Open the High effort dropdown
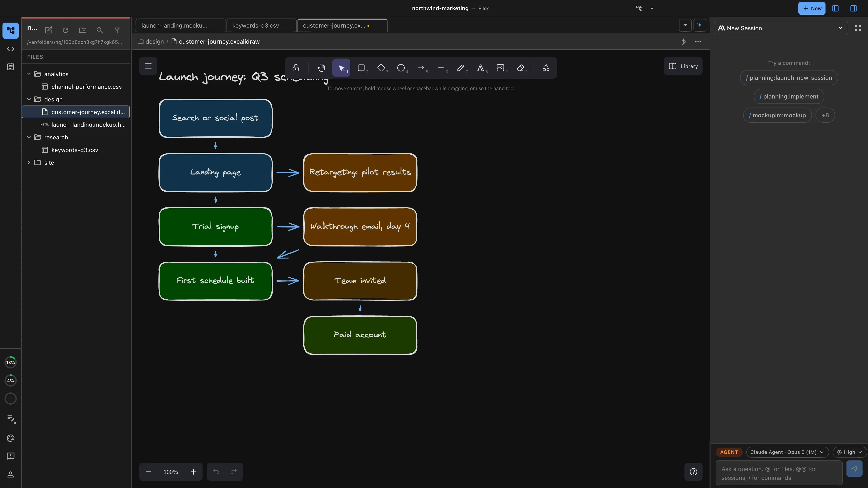This screenshot has height=488, width=868. [x=849, y=452]
